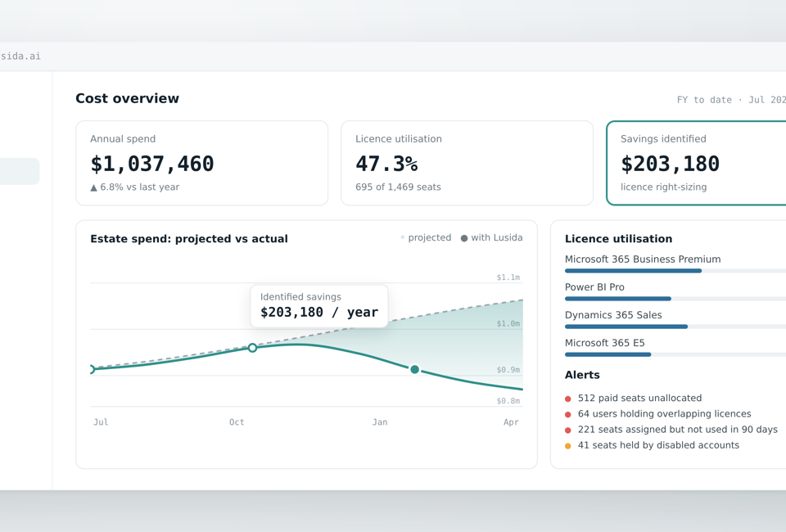The height and width of the screenshot is (532, 786).
Task: Select the "Microsoft 365 E5" label
Action: pos(604,343)
